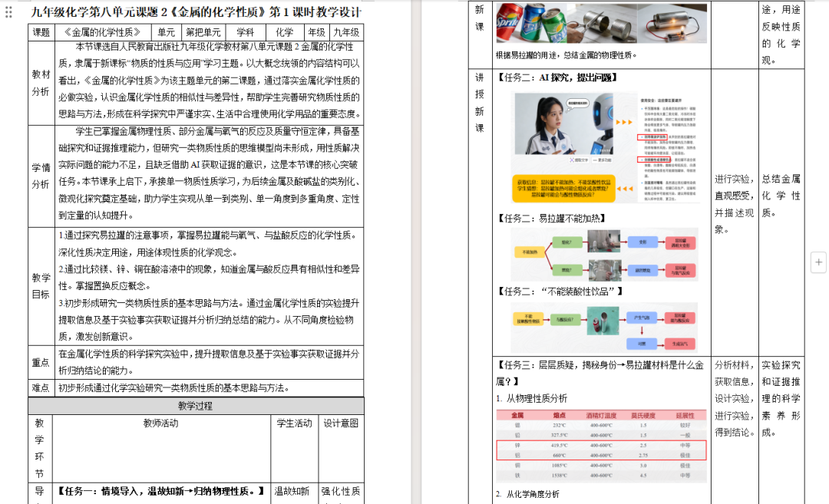Click the 教学目标 row label
Viewport: 829px width, 504px height.
pos(41,285)
